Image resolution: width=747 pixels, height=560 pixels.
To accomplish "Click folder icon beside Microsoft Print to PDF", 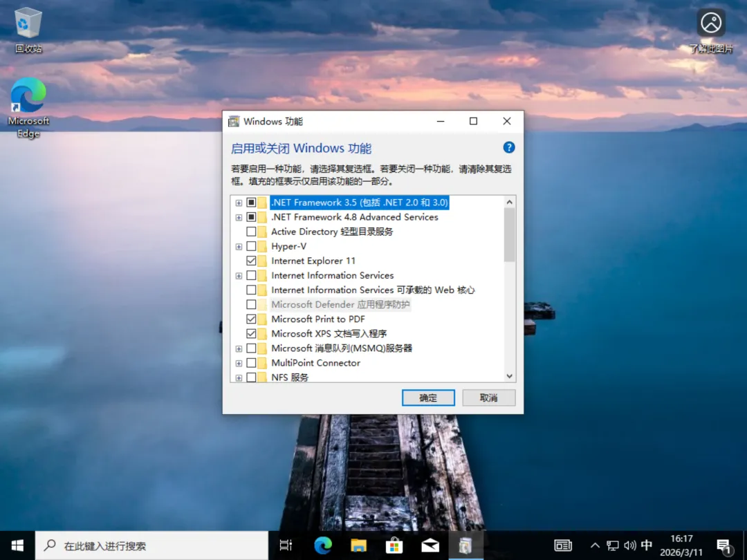I will coord(263,319).
